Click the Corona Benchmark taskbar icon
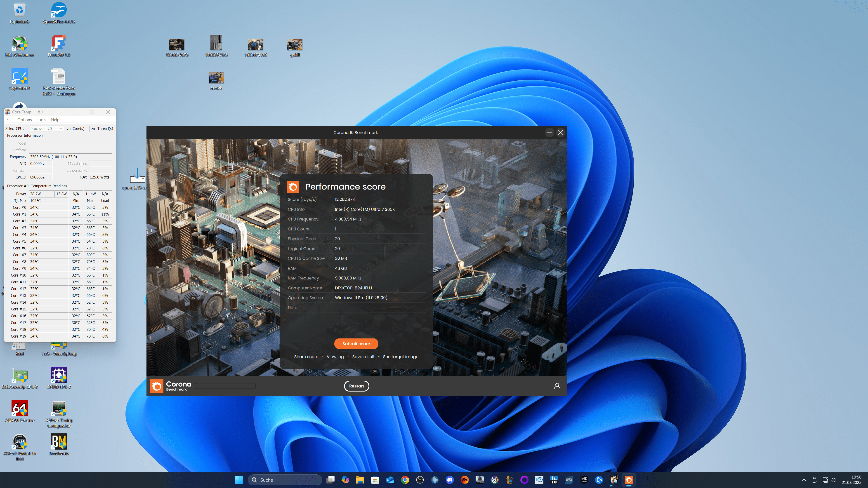Image resolution: width=868 pixels, height=488 pixels. point(628,480)
